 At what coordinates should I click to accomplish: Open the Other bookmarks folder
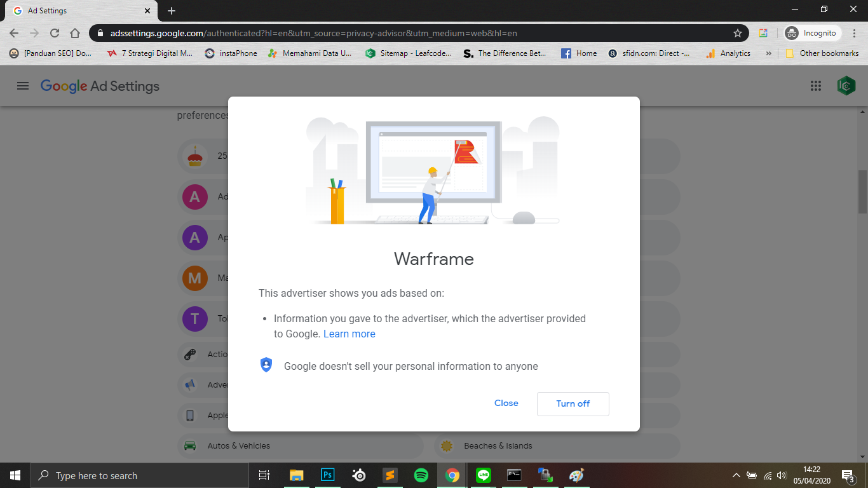[x=822, y=53]
